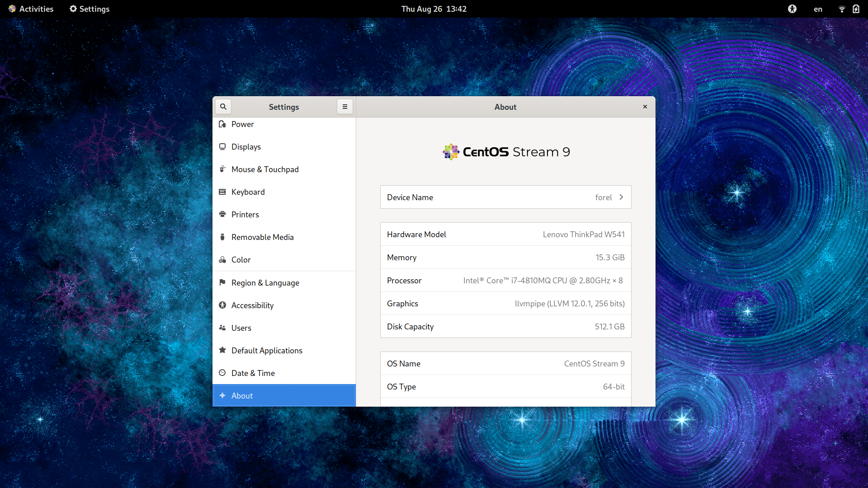Select Accessibility in the sidebar
The height and width of the screenshot is (488, 868).
pyautogui.click(x=284, y=305)
